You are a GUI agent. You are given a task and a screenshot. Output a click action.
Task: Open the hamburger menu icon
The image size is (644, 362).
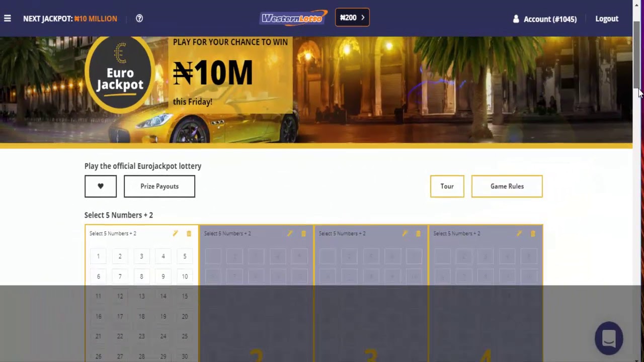click(7, 19)
